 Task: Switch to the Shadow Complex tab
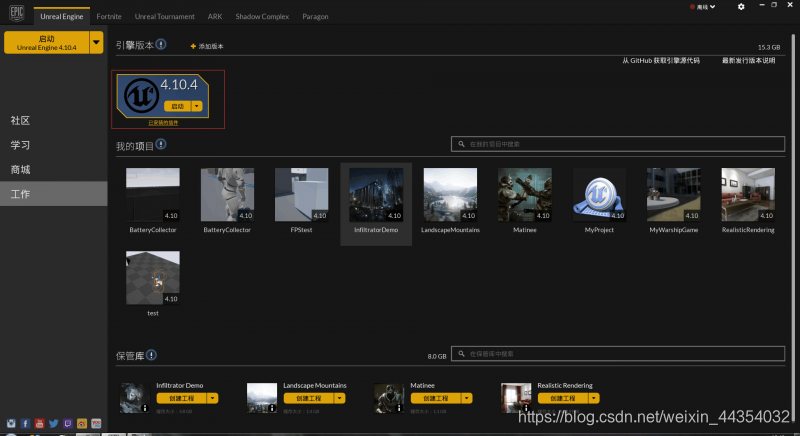click(x=262, y=16)
